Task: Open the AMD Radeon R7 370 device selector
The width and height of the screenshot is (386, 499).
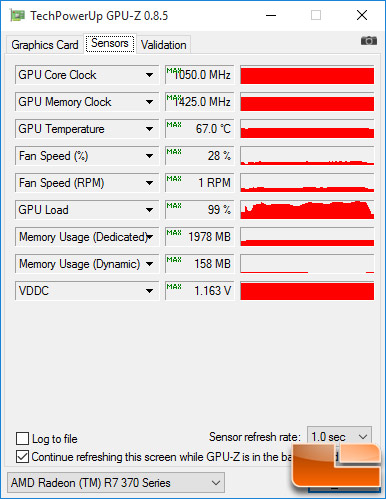Action: pyautogui.click(x=116, y=482)
